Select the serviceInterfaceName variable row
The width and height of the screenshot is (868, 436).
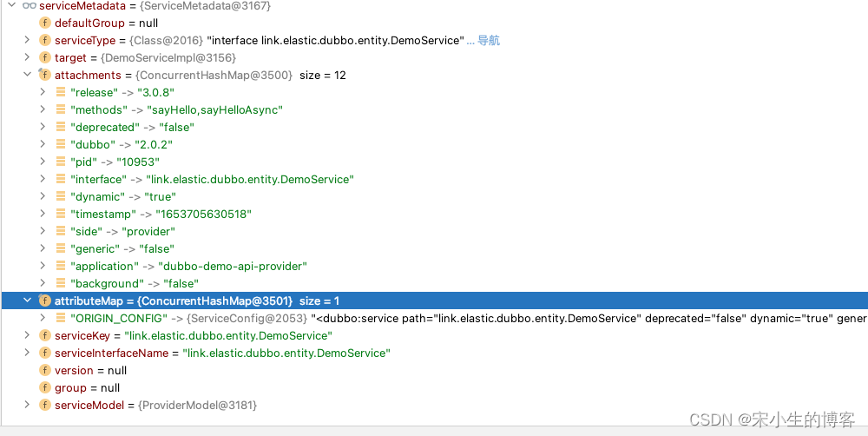(x=221, y=353)
